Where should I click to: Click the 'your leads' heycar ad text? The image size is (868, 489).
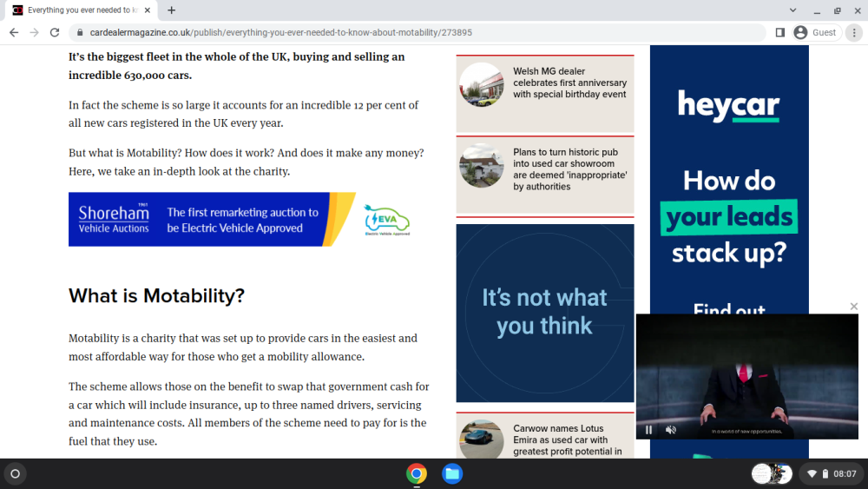coord(729,217)
